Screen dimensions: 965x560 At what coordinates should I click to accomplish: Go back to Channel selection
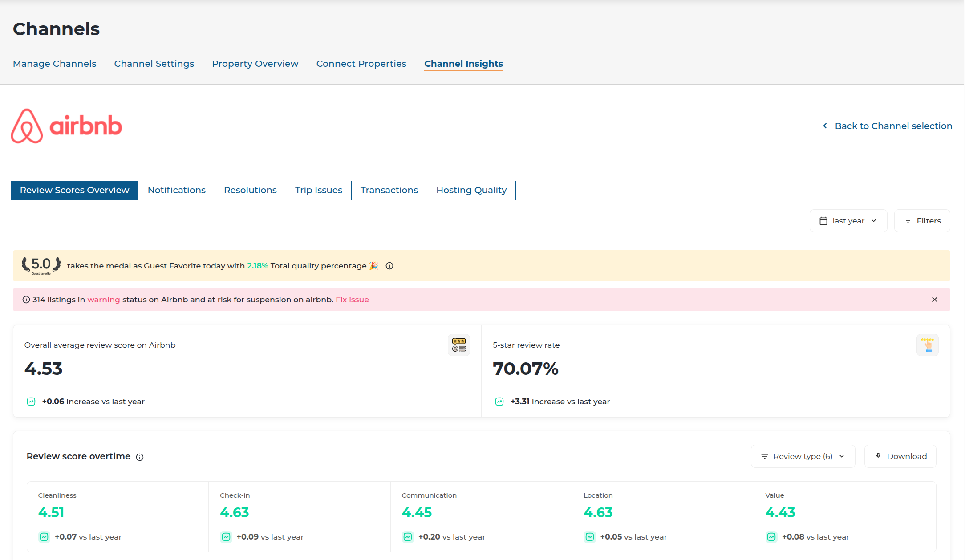tap(887, 126)
